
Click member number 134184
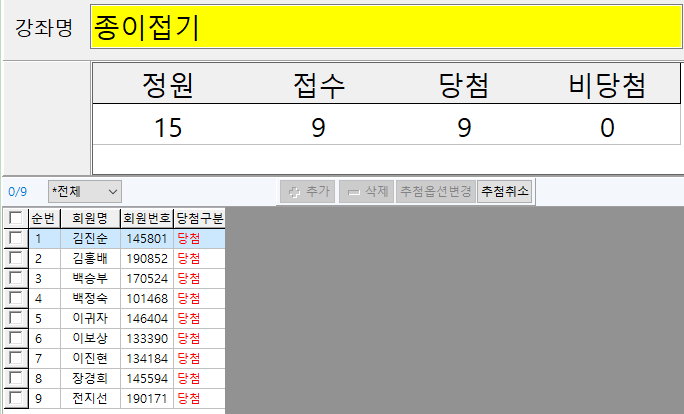pos(147,359)
